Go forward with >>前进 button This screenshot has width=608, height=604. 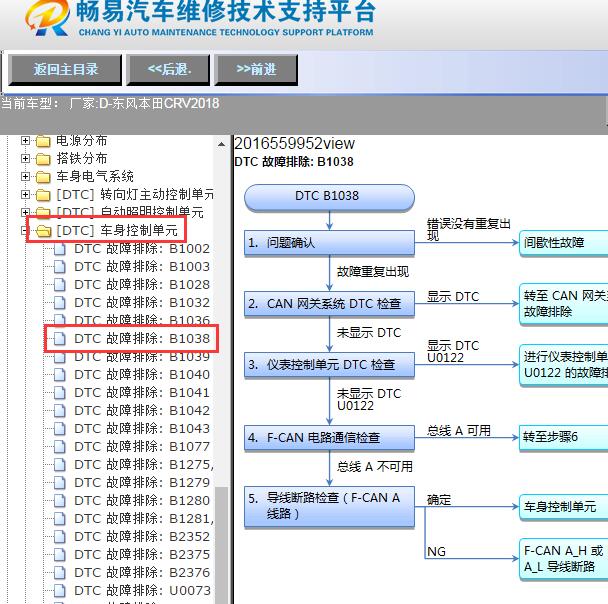coord(256,70)
